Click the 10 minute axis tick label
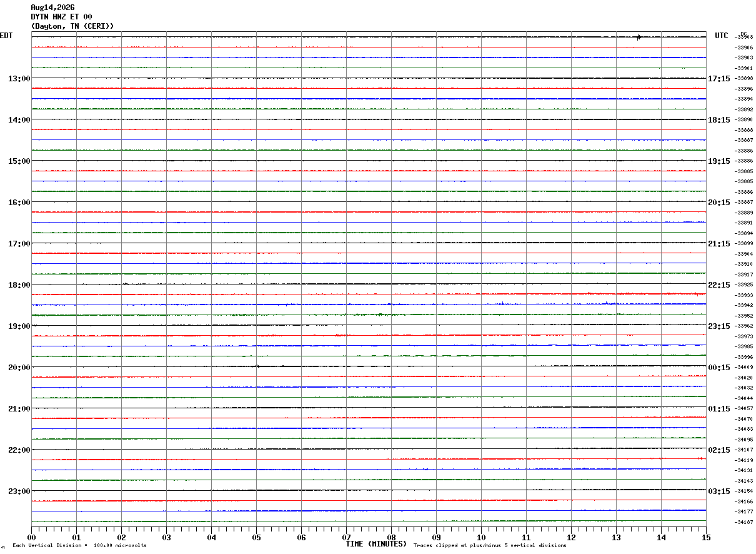This screenshot has height=554, width=756. [x=481, y=537]
